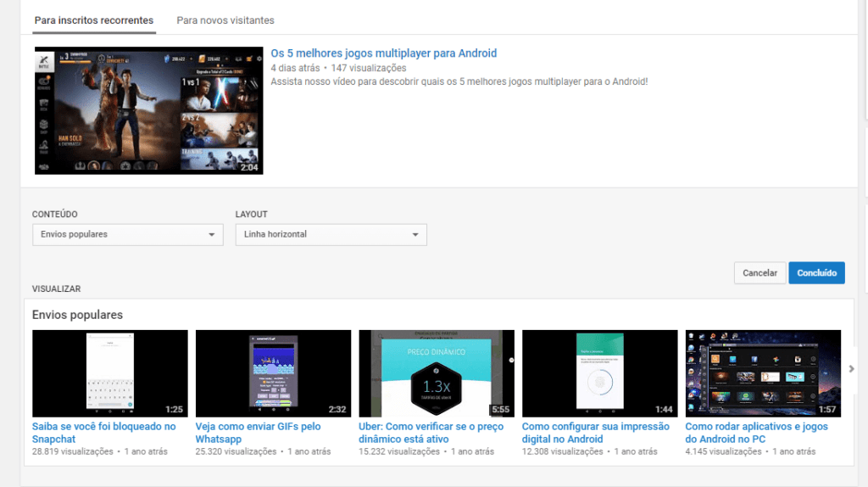The height and width of the screenshot is (487, 868).
Task: Open Uber: Como verificar se o preço link
Action: pyautogui.click(x=431, y=433)
